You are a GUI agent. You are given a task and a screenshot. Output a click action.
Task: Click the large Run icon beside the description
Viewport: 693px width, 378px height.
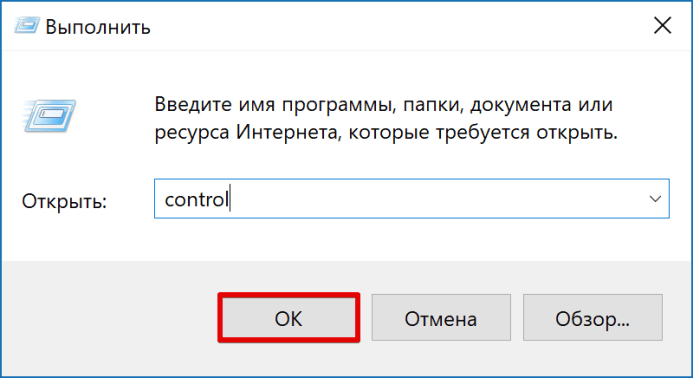pyautogui.click(x=49, y=116)
